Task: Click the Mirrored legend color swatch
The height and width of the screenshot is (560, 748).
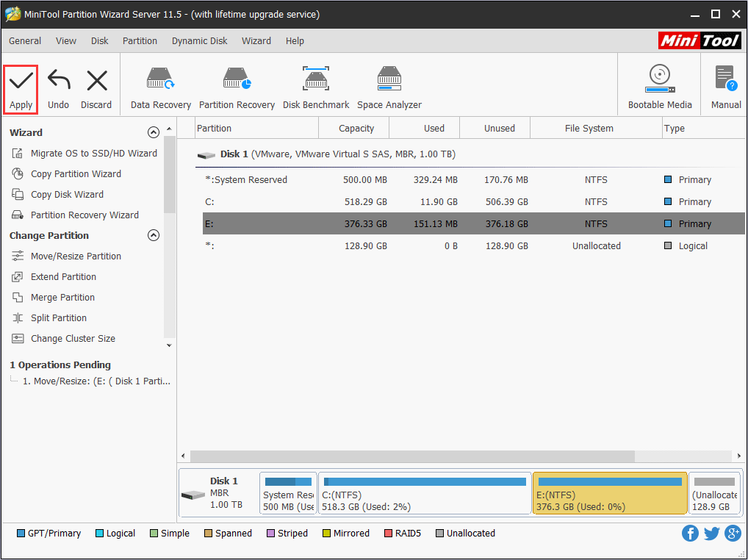Action: tap(326, 534)
